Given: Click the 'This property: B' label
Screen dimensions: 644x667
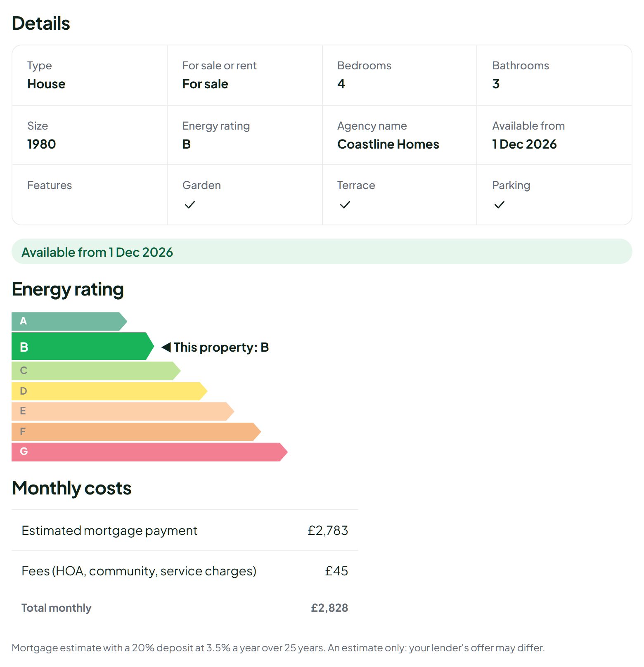Looking at the screenshot, I should [221, 347].
